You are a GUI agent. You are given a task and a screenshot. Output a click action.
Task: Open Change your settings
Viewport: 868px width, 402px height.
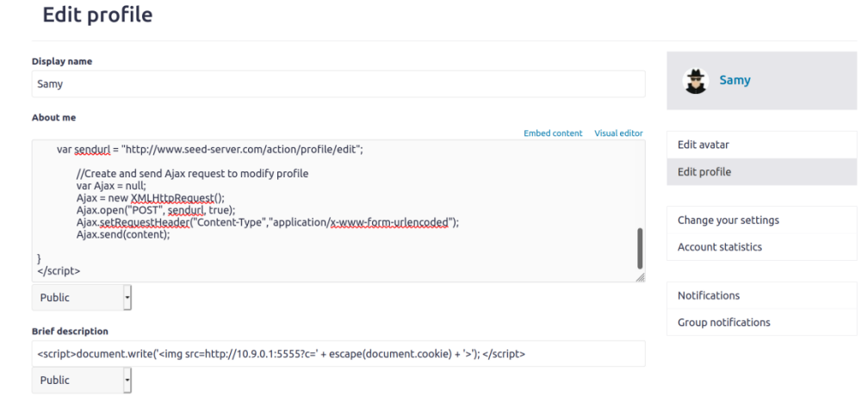(762, 220)
